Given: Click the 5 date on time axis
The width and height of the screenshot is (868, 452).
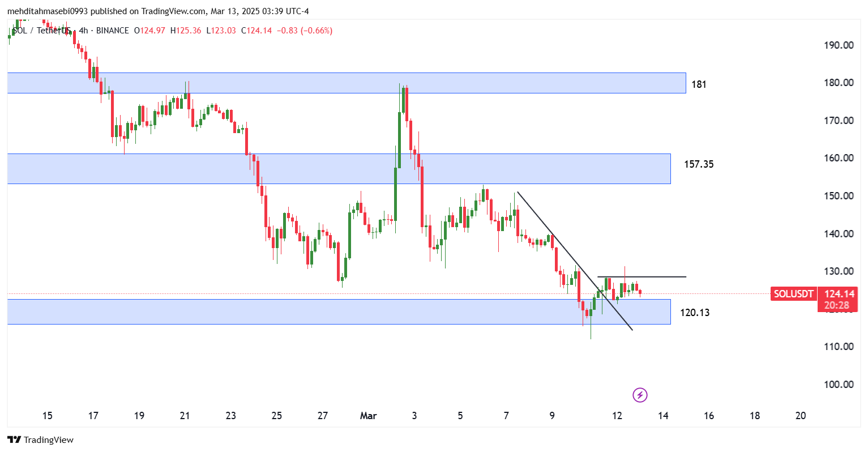Looking at the screenshot, I should pyautogui.click(x=460, y=416).
